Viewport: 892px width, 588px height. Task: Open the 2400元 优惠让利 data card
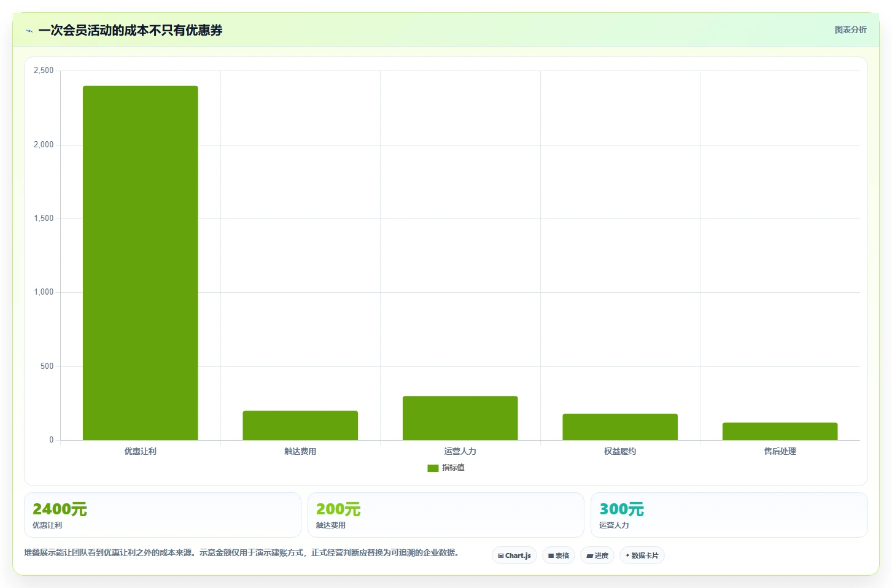point(163,515)
